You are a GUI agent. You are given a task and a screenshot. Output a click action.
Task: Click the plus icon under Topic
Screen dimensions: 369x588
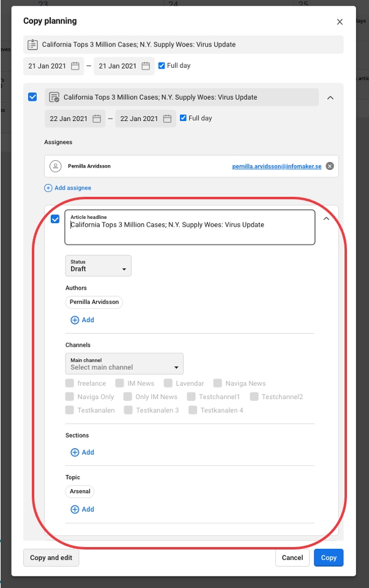[75, 509]
